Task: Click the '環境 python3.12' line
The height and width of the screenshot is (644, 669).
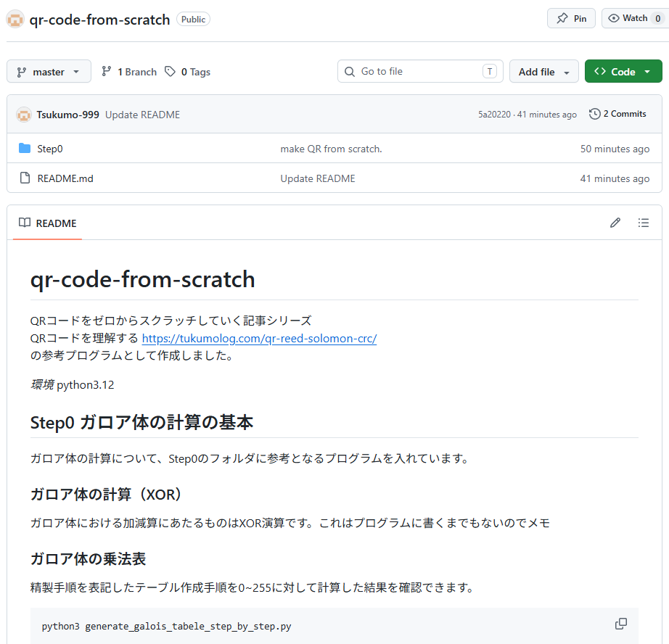Action: [72, 384]
